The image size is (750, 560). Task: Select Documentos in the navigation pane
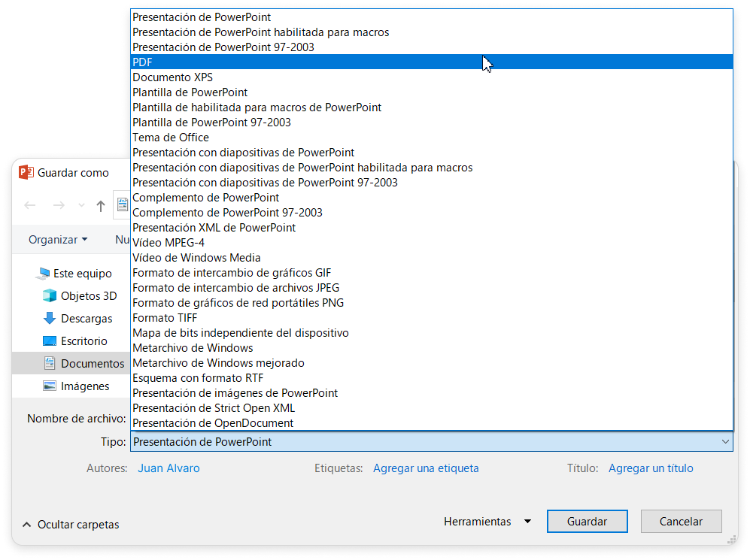[92, 364]
